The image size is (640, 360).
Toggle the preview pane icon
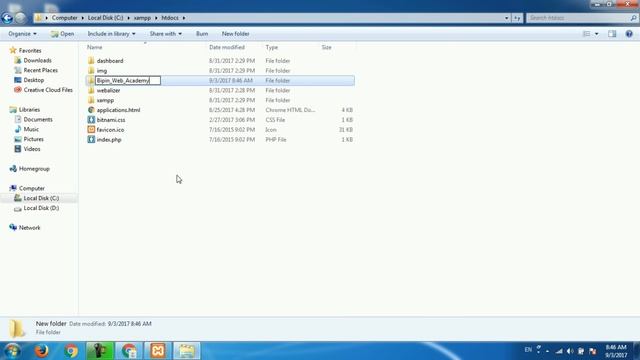(612, 34)
